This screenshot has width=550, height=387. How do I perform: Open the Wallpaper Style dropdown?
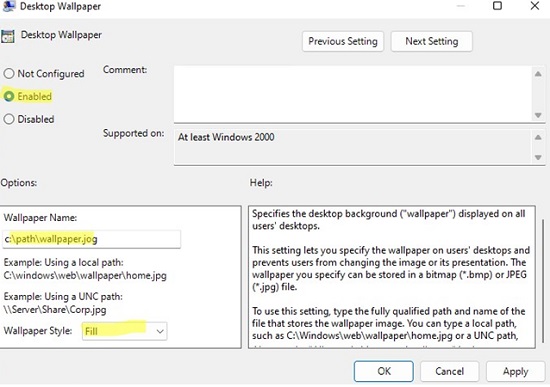125,331
